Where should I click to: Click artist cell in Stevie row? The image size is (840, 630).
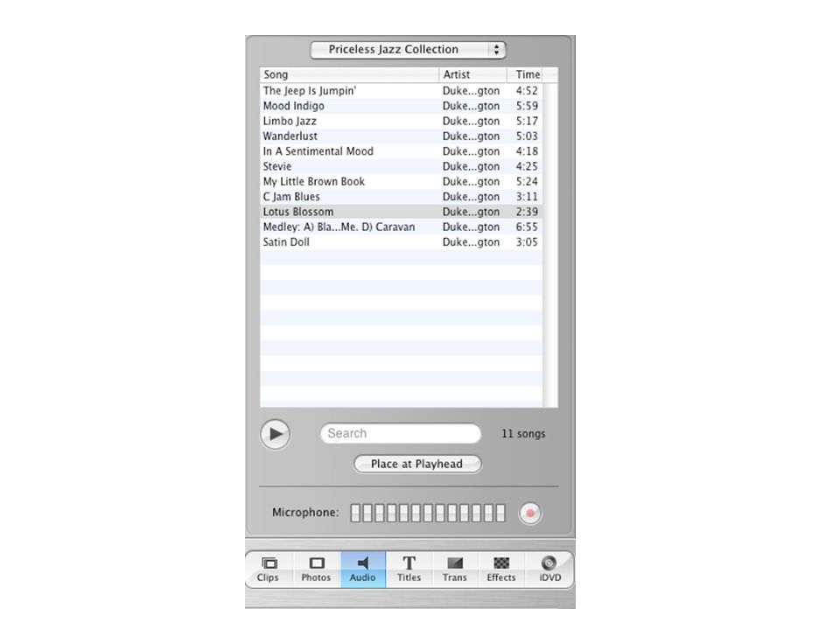[x=471, y=166]
